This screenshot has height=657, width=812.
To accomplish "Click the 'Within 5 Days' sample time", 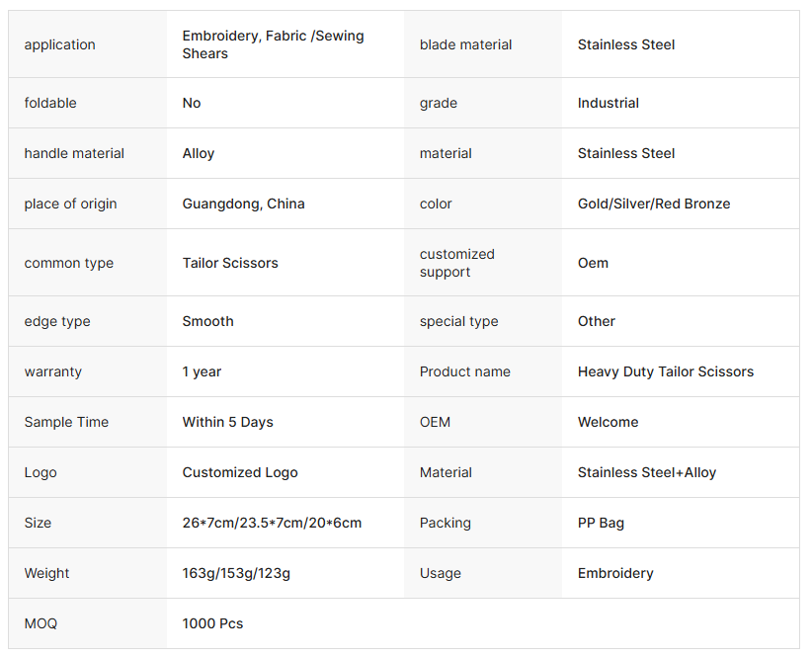I will (227, 422).
